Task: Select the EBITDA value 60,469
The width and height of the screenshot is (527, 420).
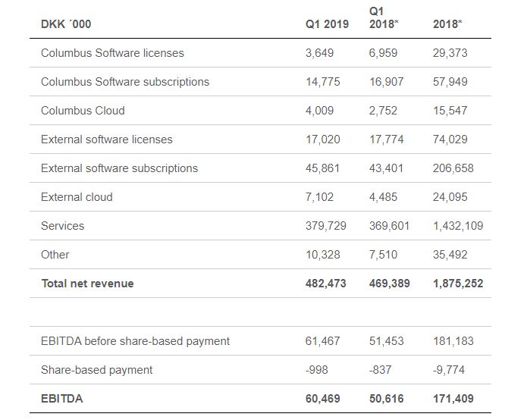Action: pyautogui.click(x=323, y=399)
